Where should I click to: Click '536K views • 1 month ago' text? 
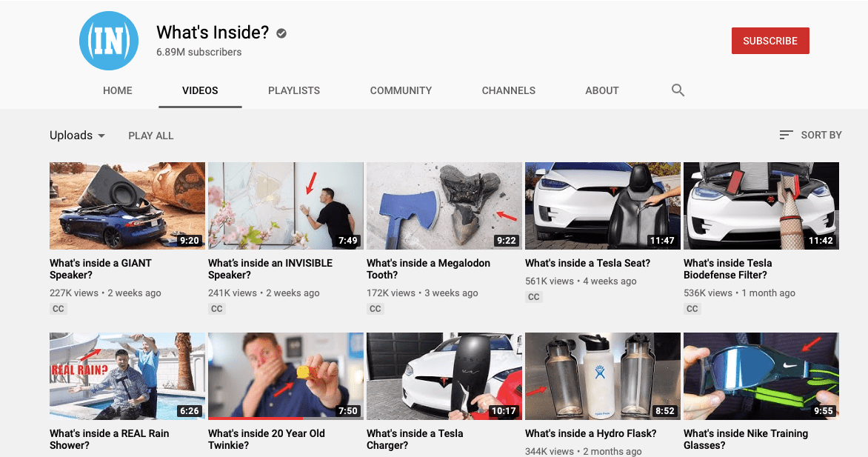[739, 293]
